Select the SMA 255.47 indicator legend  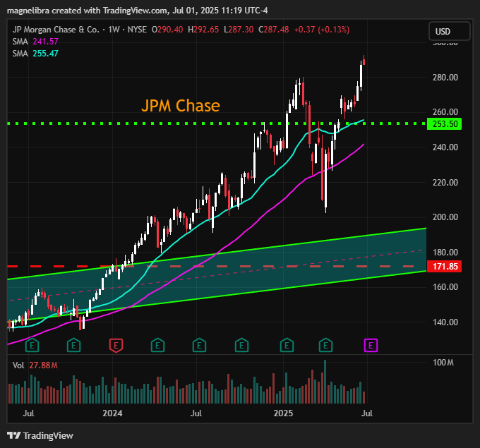(x=35, y=53)
